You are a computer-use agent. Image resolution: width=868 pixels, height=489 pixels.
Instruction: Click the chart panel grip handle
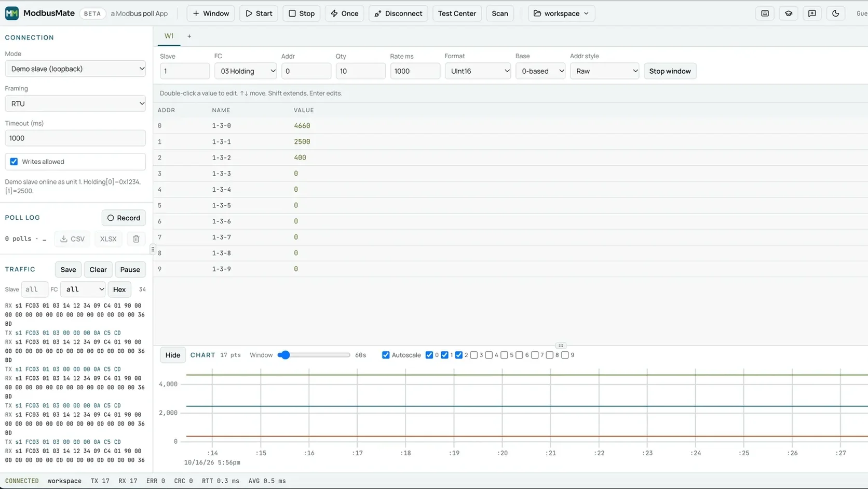[x=561, y=346]
